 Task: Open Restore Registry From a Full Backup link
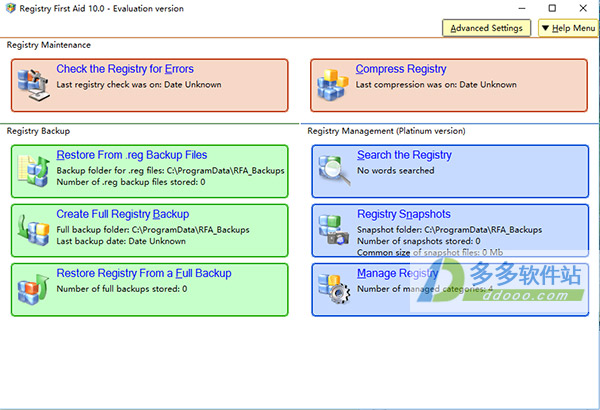coord(144,273)
